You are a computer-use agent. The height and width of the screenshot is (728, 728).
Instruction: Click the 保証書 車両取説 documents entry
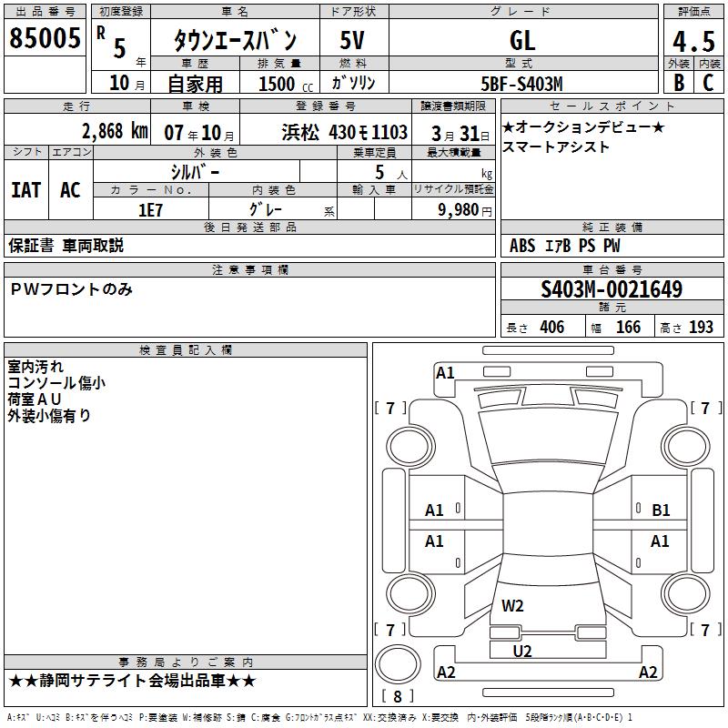66,246
